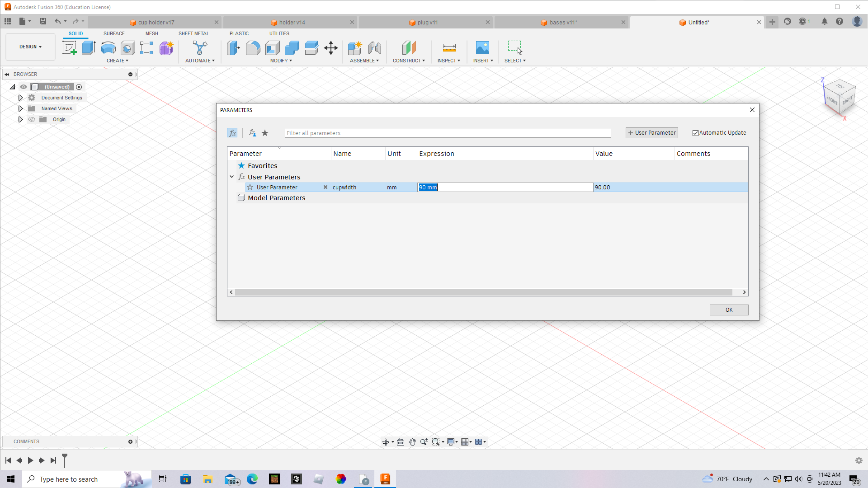Check the Model Parameters checkbox
This screenshot has height=488, width=868.
point(241,197)
